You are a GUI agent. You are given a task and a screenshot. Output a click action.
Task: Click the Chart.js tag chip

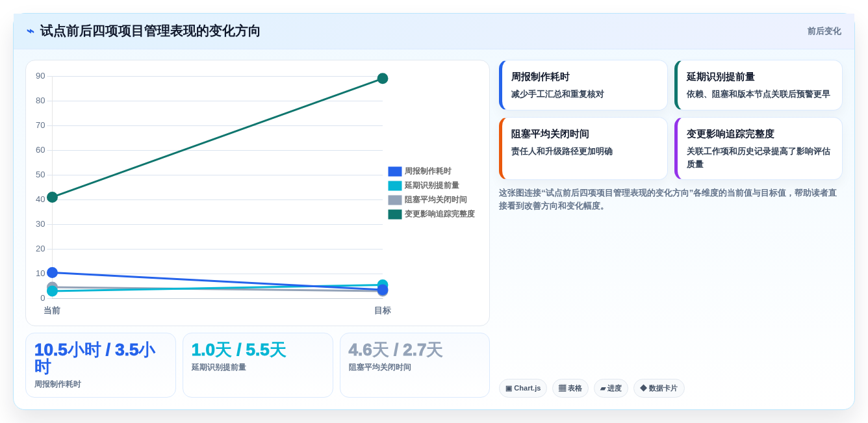tap(523, 389)
